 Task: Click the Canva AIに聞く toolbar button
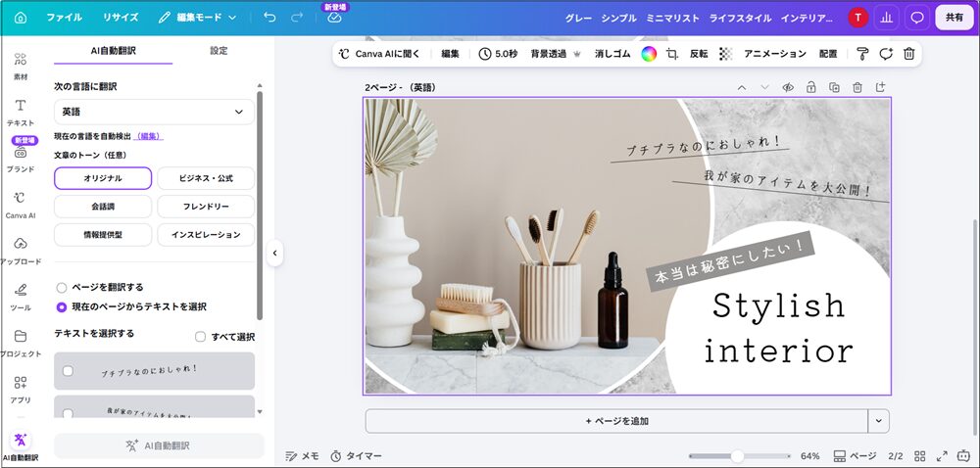coord(379,54)
